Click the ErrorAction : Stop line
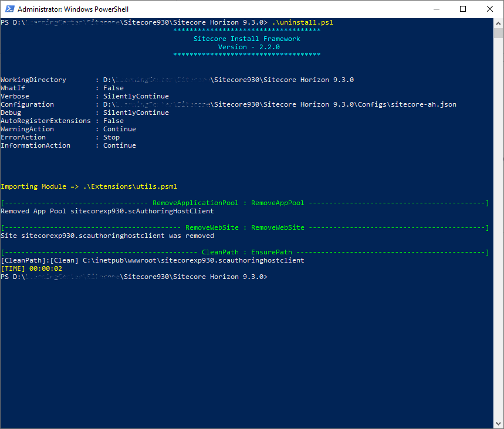 pyautogui.click(x=59, y=137)
